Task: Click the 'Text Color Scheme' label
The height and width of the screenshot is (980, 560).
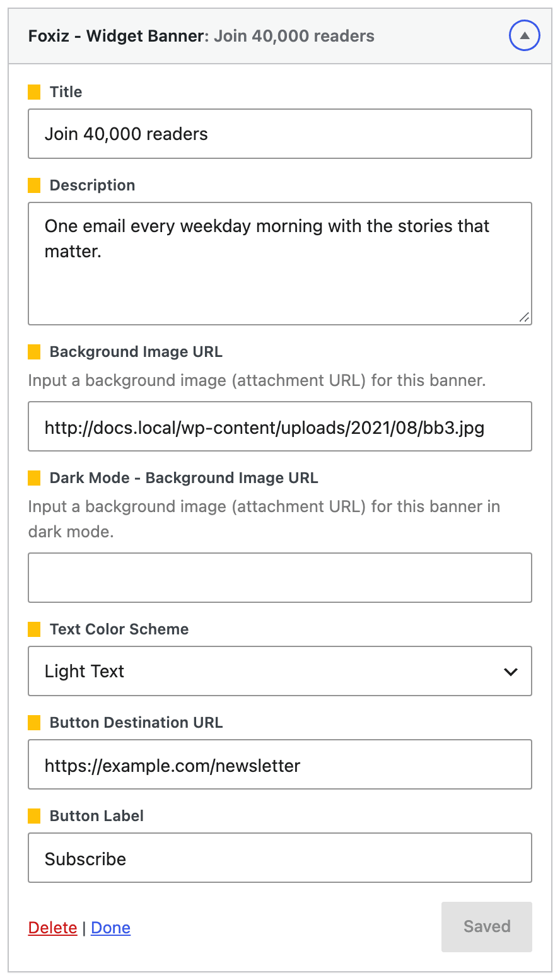Action: (x=119, y=629)
